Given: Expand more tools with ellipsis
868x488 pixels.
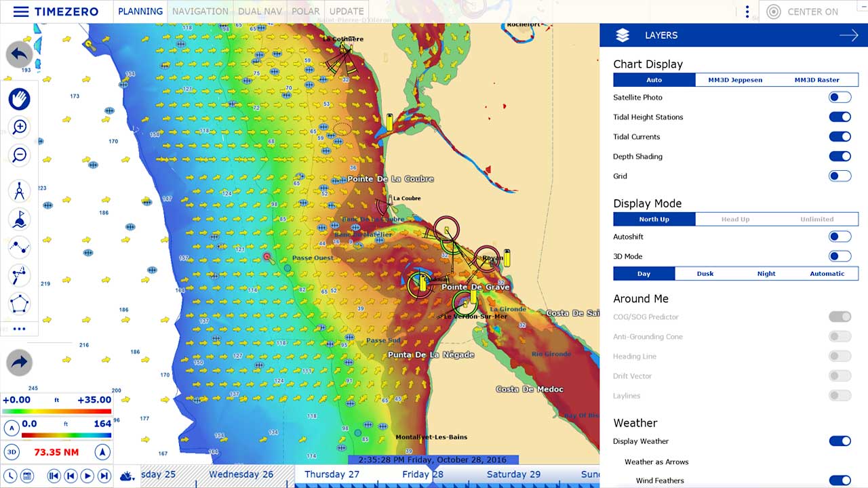Looking at the screenshot, I should coord(20,329).
